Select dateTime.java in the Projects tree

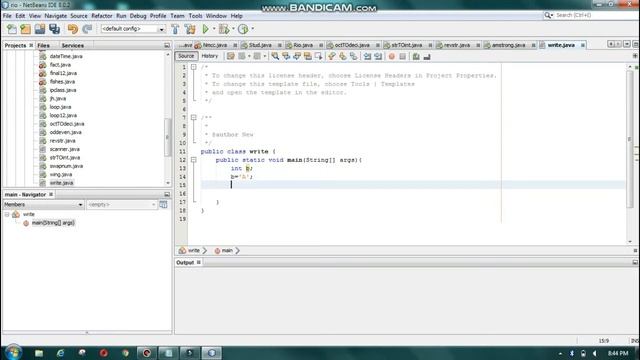pyautogui.click(x=66, y=56)
